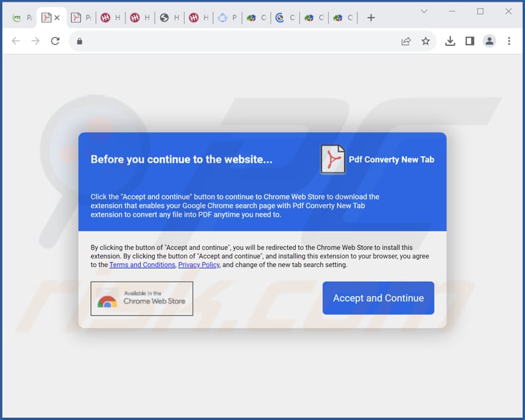The image size is (525, 420).
Task: Click the Pdf Converty red PDF logo
Action: [x=332, y=159]
